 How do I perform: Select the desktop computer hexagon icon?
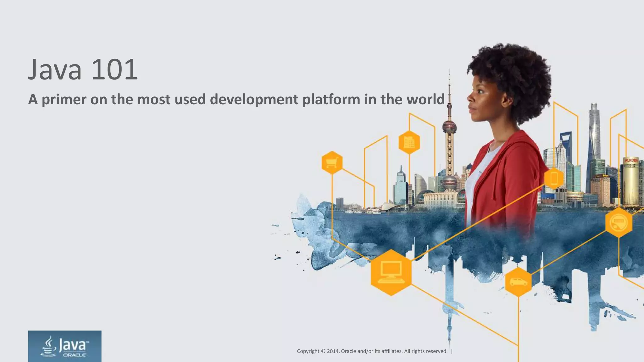391,272
